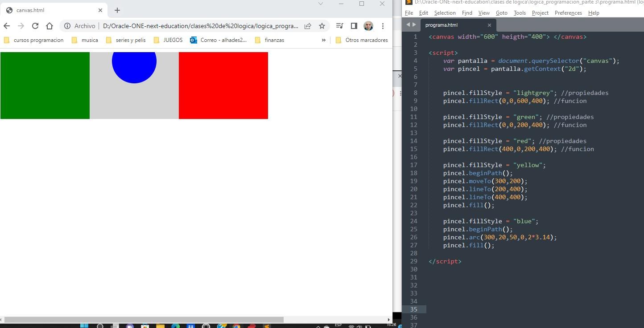The width and height of the screenshot is (644, 328).
Task: Reload the canvas.html page
Action: (x=35, y=26)
